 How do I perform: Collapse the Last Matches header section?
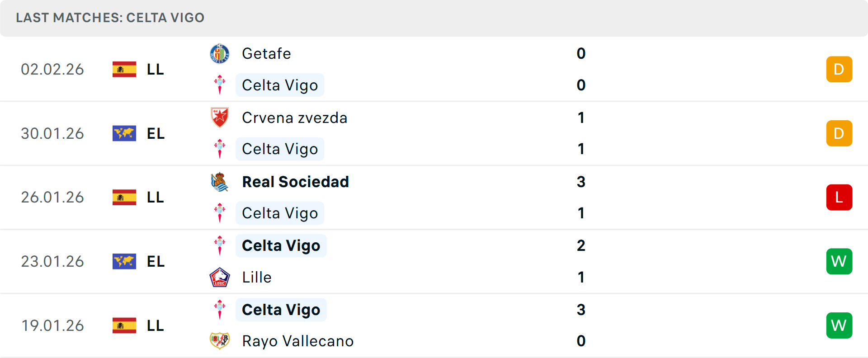pyautogui.click(x=110, y=18)
